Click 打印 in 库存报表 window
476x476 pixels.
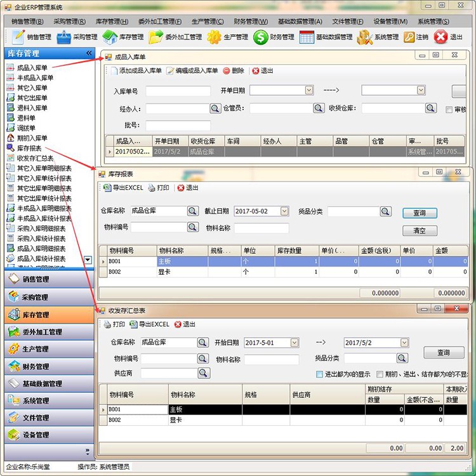point(159,188)
